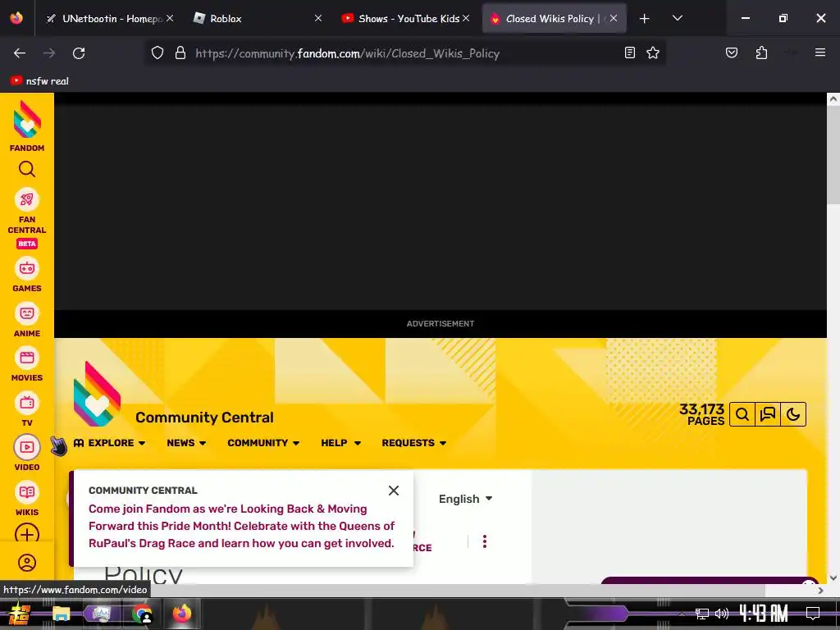The height and width of the screenshot is (630, 840).
Task: Open the English language dropdown
Action: [466, 499]
